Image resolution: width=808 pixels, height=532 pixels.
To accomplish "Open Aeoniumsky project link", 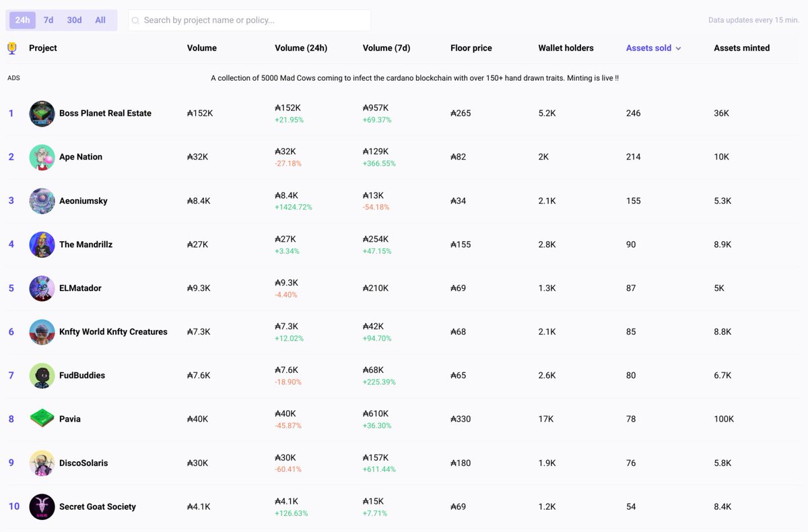I will click(83, 201).
